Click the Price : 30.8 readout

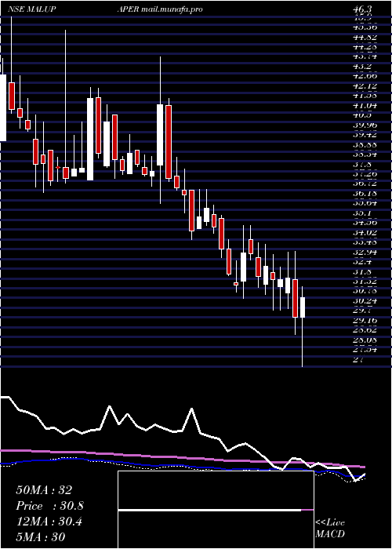pos(49,506)
